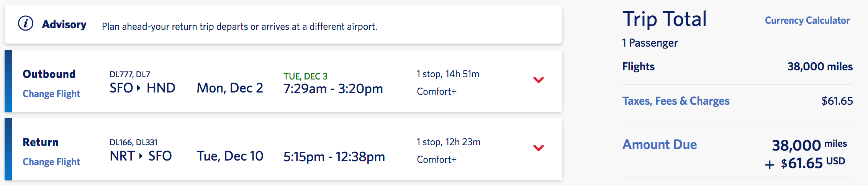
Task: Click the arrow between NRT and SFO
Action: [141, 156]
